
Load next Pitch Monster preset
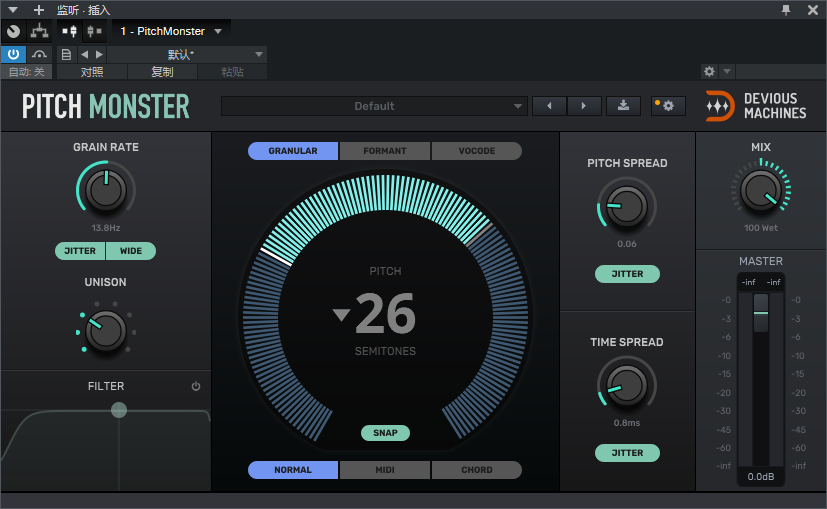pos(584,106)
